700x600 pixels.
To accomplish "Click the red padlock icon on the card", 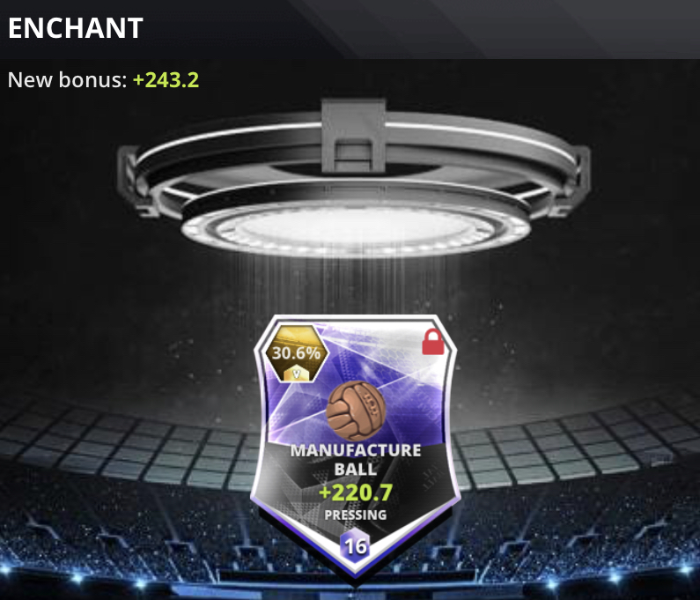I will point(433,342).
